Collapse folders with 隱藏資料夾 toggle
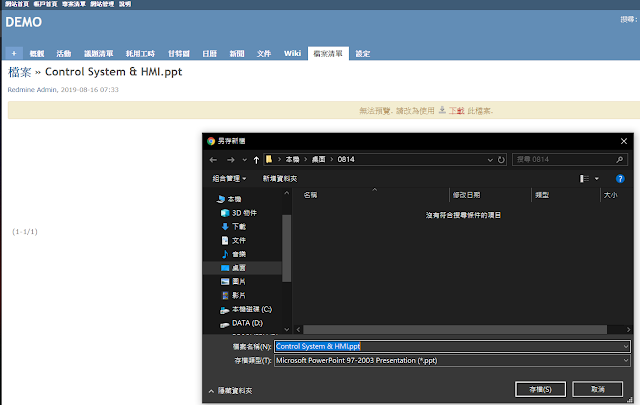The width and height of the screenshot is (640, 405). [x=231, y=391]
